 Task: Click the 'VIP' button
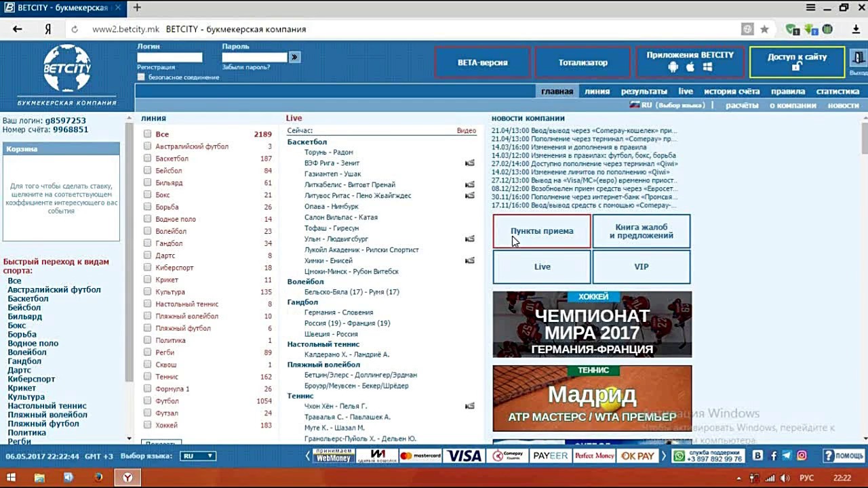(642, 267)
